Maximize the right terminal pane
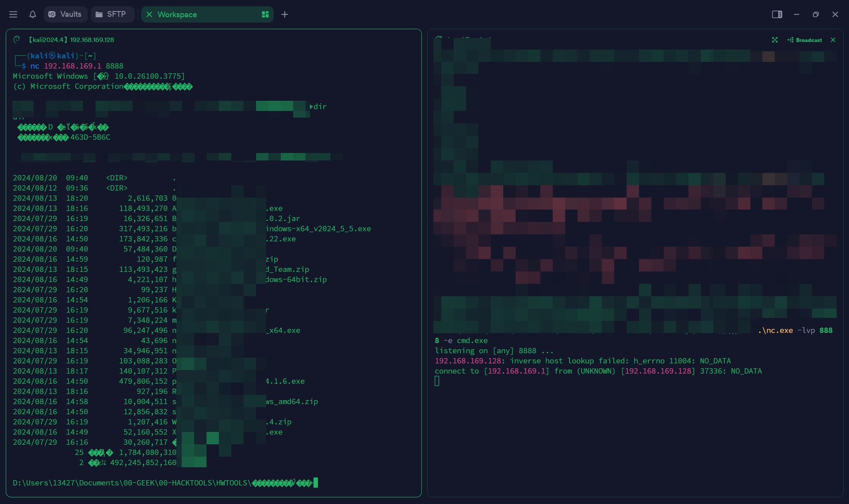This screenshot has width=849, height=504. coord(775,40)
